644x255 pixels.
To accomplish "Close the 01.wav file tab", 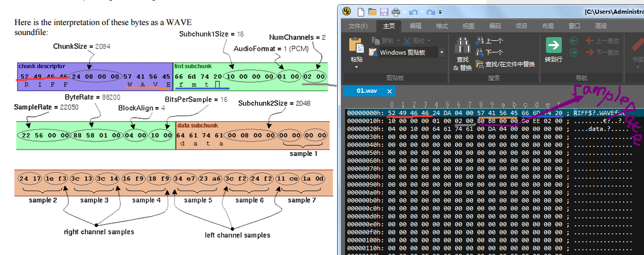I will click(390, 92).
